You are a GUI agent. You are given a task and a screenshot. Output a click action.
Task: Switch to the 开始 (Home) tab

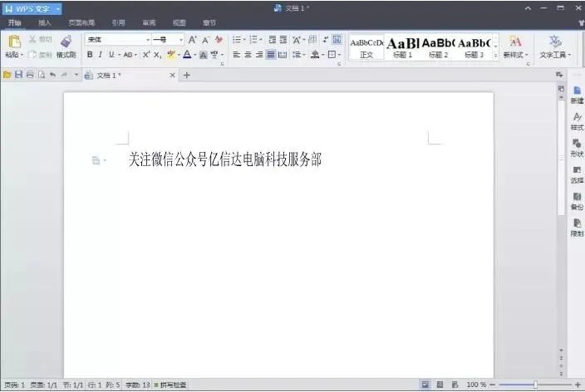click(x=15, y=22)
